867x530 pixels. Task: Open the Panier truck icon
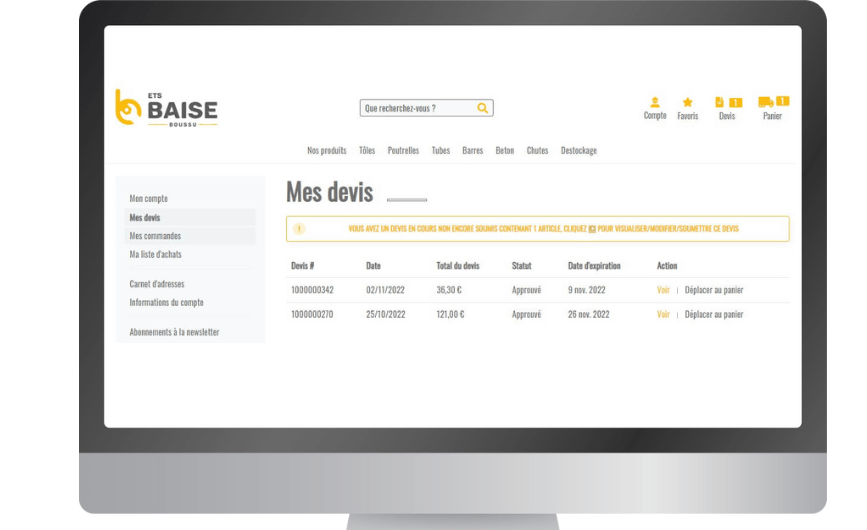pyautogui.click(x=765, y=102)
